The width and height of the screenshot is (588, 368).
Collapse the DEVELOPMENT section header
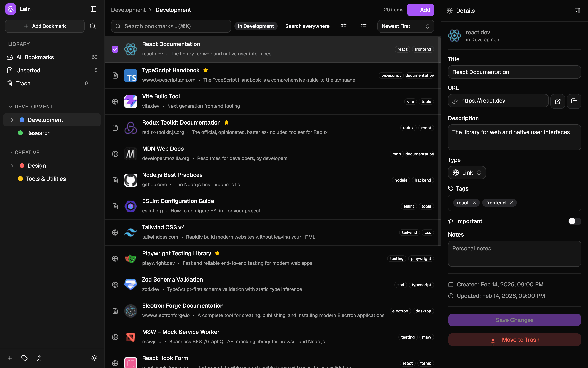coord(31,107)
